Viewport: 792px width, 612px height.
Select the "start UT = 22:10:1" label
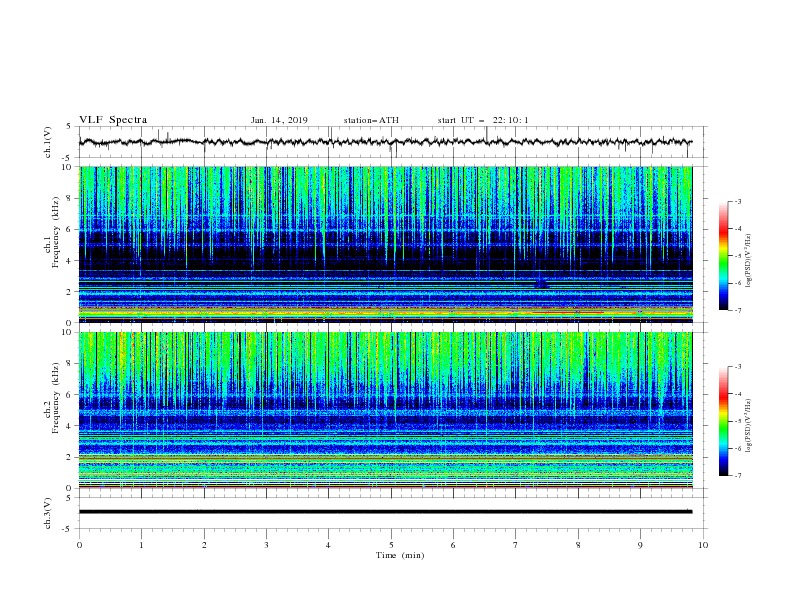coord(483,120)
